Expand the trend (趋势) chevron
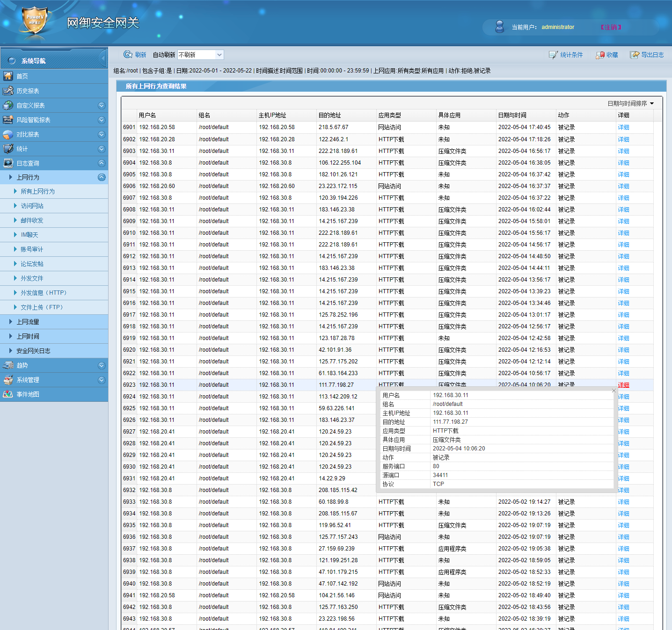 pyautogui.click(x=102, y=365)
